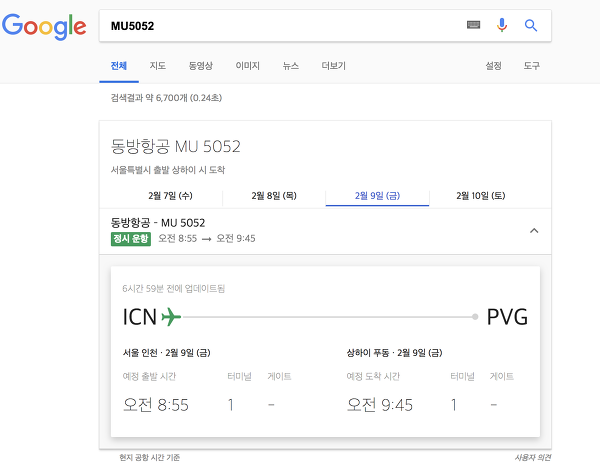Click the 6시간 59분 전에 업데이트됨 text
600x467 pixels.
(173, 289)
